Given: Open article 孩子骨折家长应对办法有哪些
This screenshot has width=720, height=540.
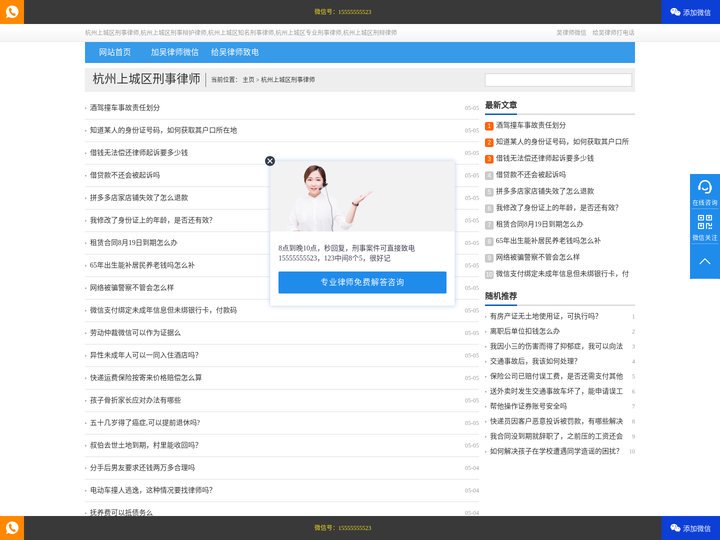Looking at the screenshot, I should click(135, 400).
